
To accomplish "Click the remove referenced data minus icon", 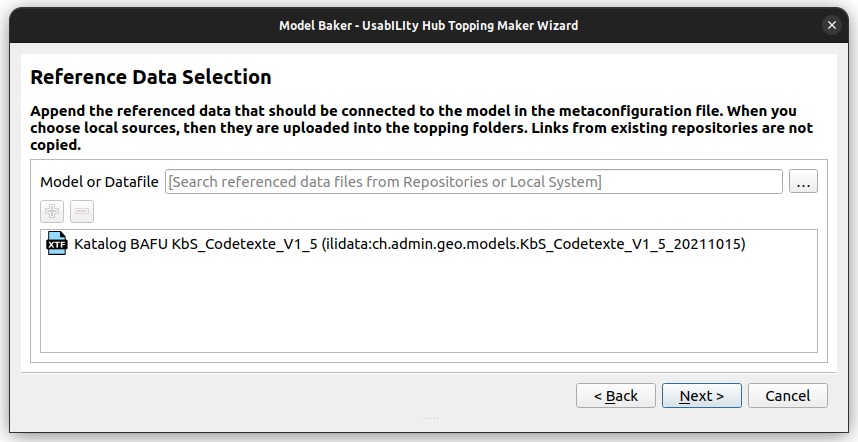I will (82, 212).
